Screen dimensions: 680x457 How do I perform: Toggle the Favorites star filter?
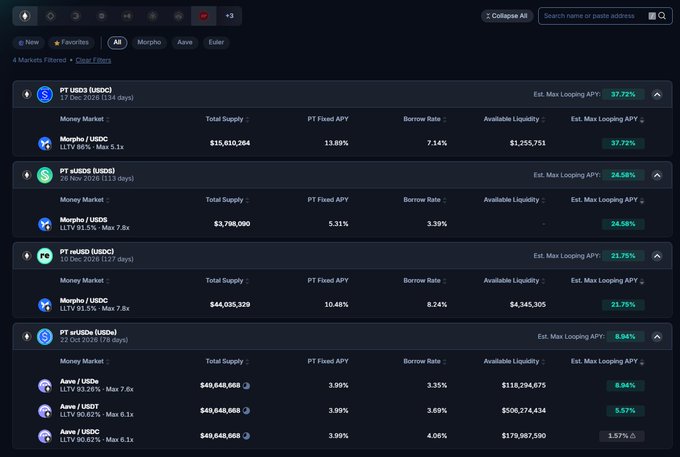pos(71,42)
